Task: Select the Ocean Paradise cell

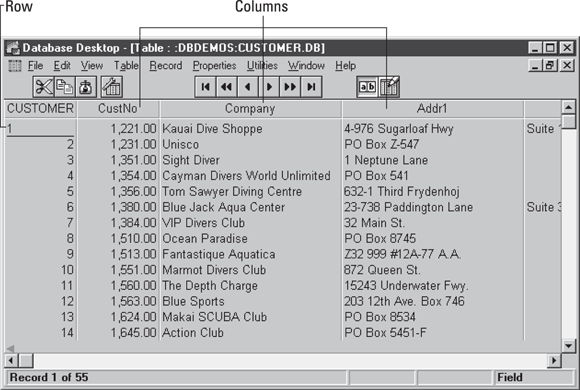Action: click(x=250, y=239)
